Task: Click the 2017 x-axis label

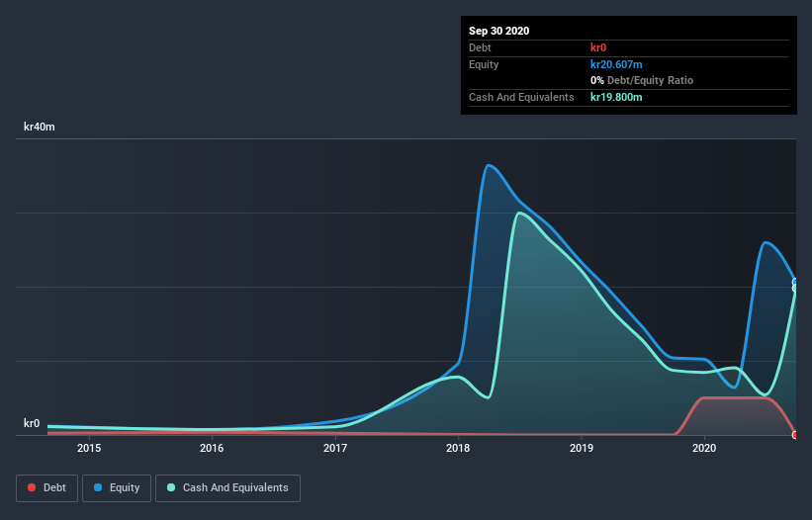Action: click(x=335, y=448)
